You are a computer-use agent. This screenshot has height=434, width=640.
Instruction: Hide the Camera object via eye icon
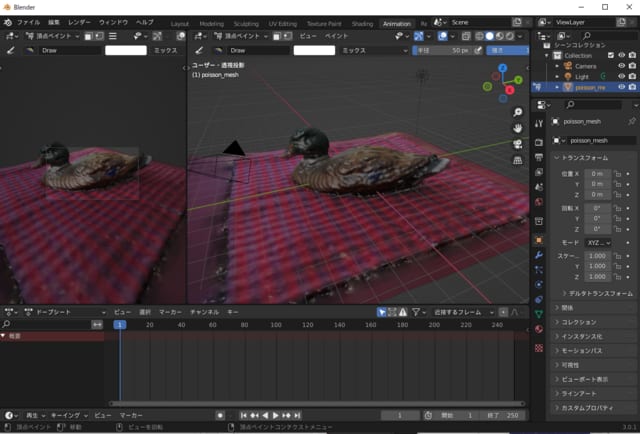(x=621, y=66)
